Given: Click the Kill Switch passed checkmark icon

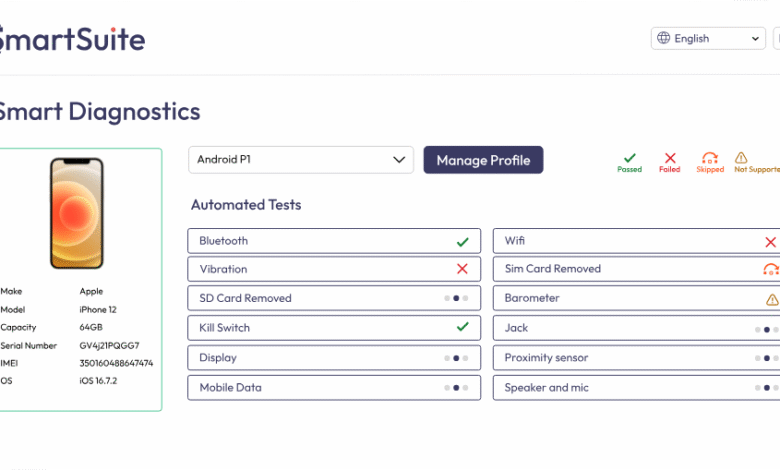Looking at the screenshot, I should pos(462,327).
